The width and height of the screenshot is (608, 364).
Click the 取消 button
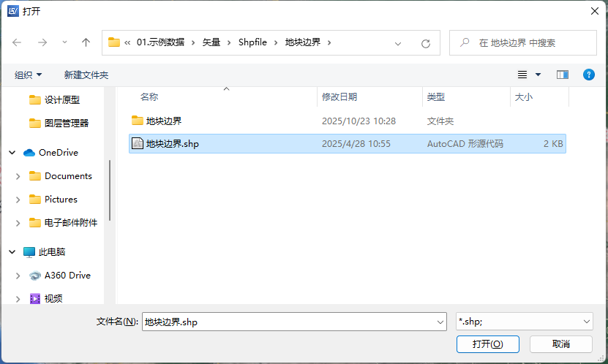click(561, 344)
